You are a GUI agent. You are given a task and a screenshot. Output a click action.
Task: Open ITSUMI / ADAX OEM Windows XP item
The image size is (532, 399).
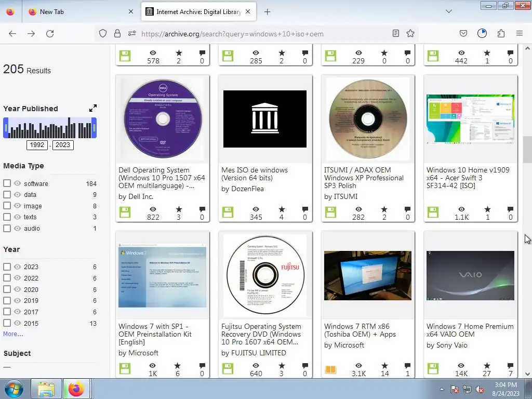[x=364, y=178]
